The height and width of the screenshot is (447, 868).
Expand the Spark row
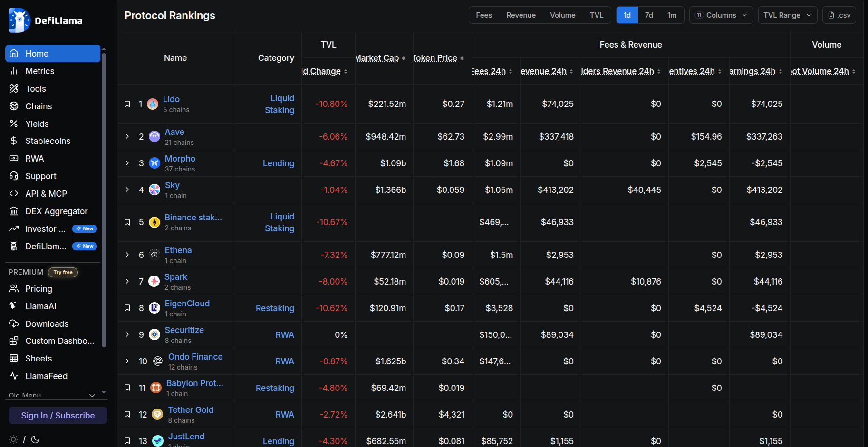click(x=127, y=282)
